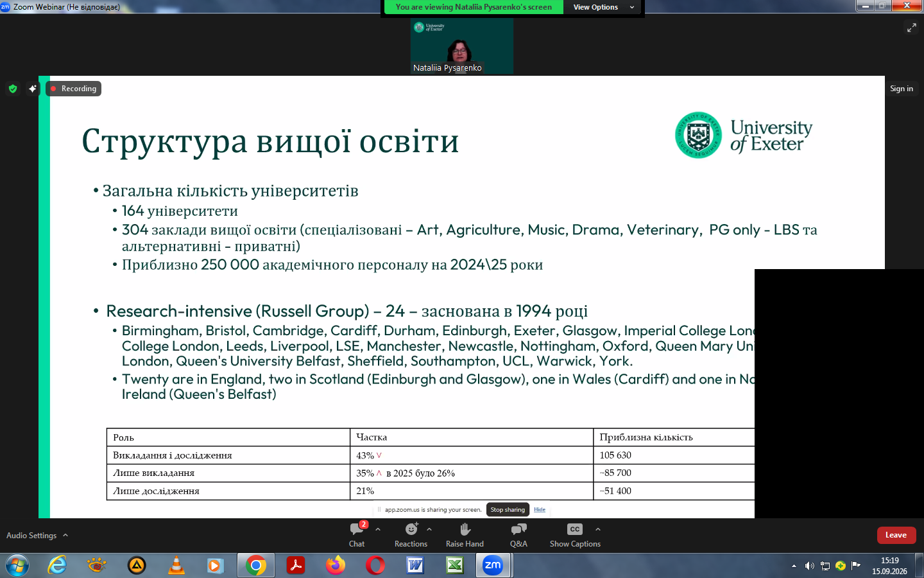924x578 pixels.
Task: Expand the Reactions options caret
Action: [429, 529]
